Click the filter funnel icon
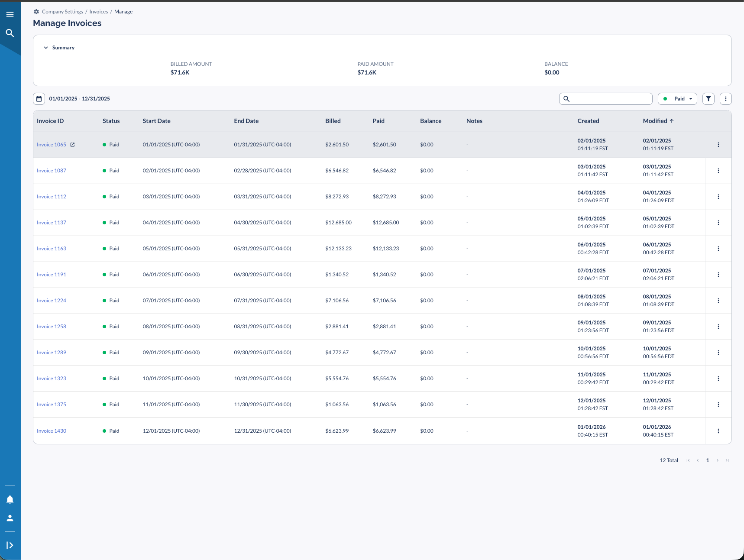744x560 pixels. [708, 99]
